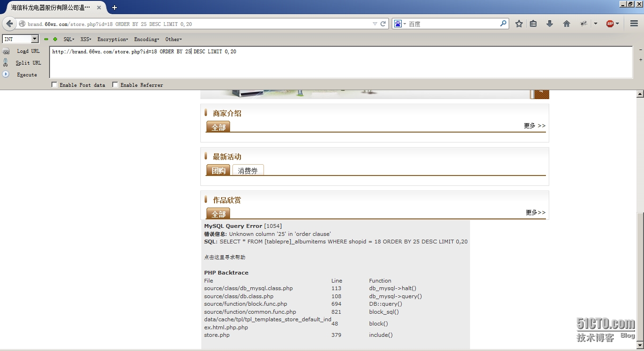Screen dimensions: 644x351
Task: Click the block_sql() function text
Action: pos(384,312)
